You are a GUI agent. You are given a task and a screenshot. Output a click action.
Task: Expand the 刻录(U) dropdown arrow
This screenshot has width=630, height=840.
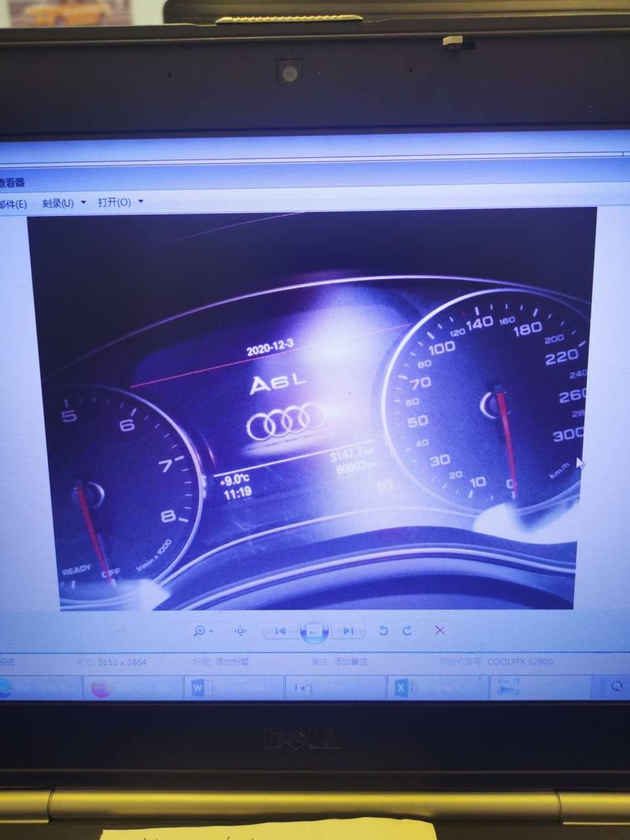83,202
